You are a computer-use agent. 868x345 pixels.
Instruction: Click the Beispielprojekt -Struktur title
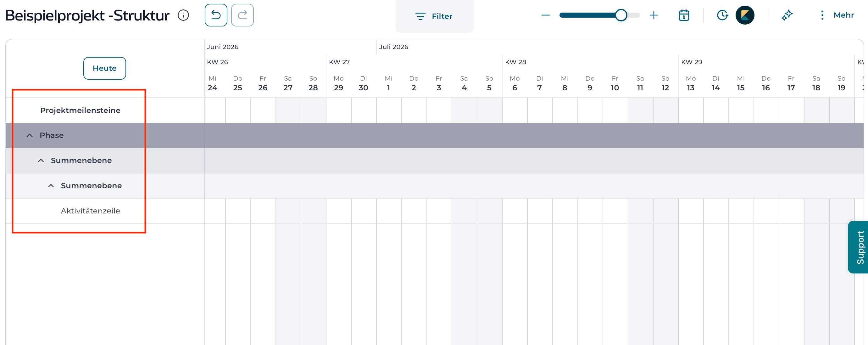87,15
